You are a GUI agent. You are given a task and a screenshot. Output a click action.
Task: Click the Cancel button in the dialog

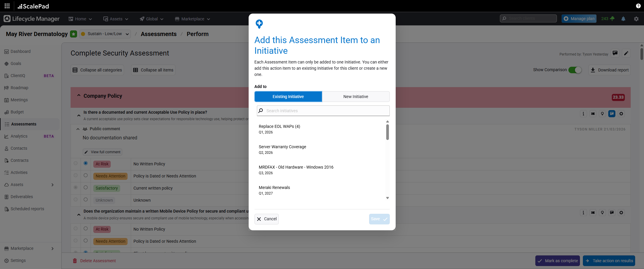[266, 219]
